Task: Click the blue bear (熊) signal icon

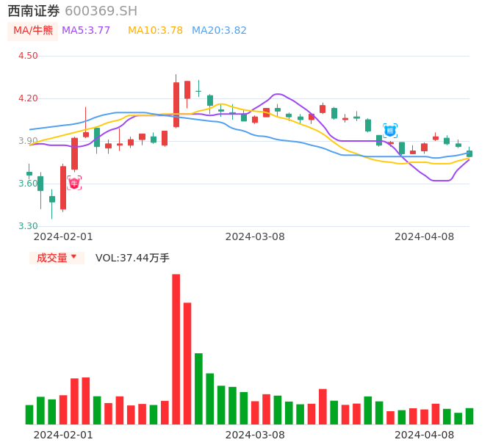Action: 390,131
